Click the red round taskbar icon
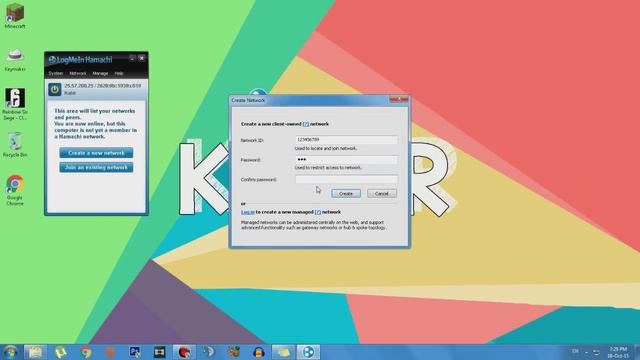This screenshot has height=360, width=640. click(184, 352)
